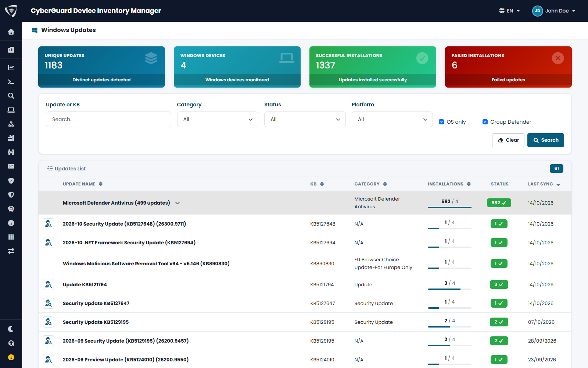The height and width of the screenshot is (368, 588).
Task: Open the EN language dropdown
Action: (509, 11)
